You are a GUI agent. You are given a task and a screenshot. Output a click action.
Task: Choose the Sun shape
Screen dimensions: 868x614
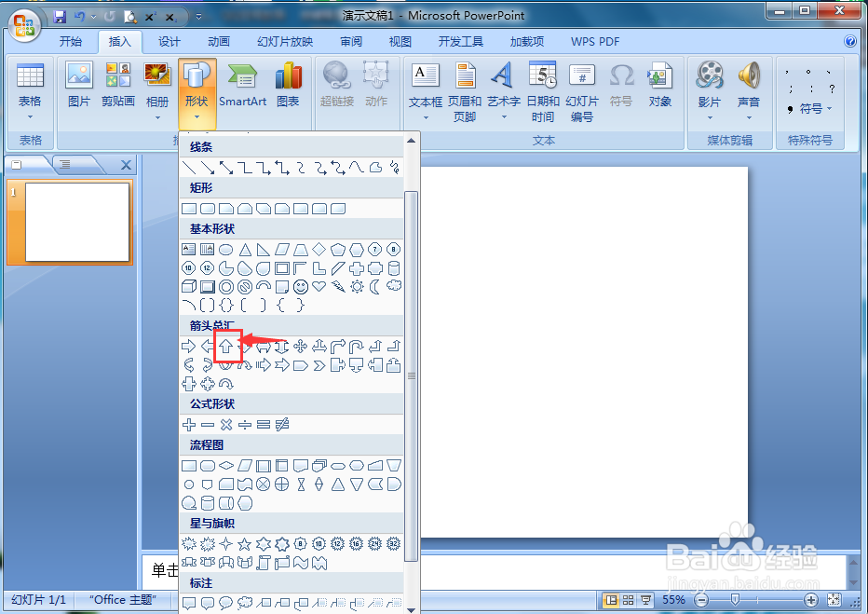coord(357,286)
